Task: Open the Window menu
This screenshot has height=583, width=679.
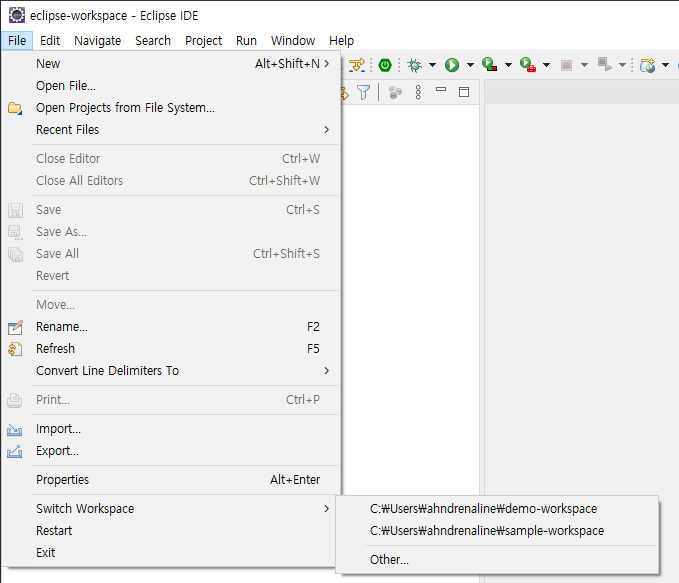Action: [293, 41]
